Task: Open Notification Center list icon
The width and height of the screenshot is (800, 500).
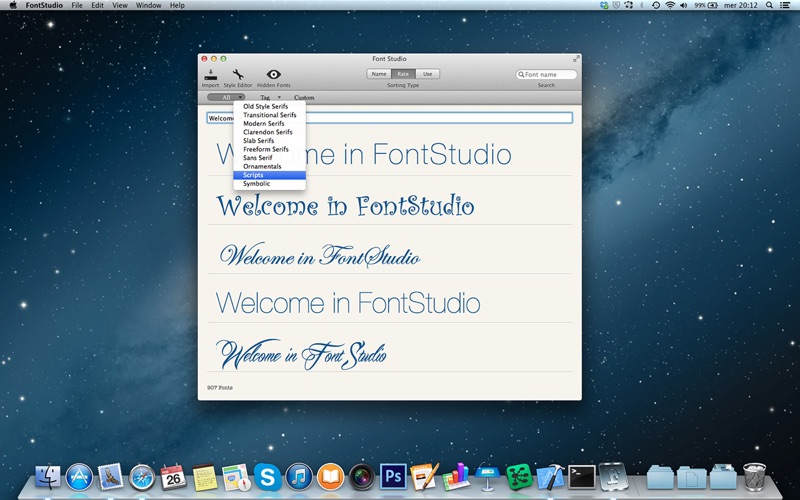Action: pos(785,5)
